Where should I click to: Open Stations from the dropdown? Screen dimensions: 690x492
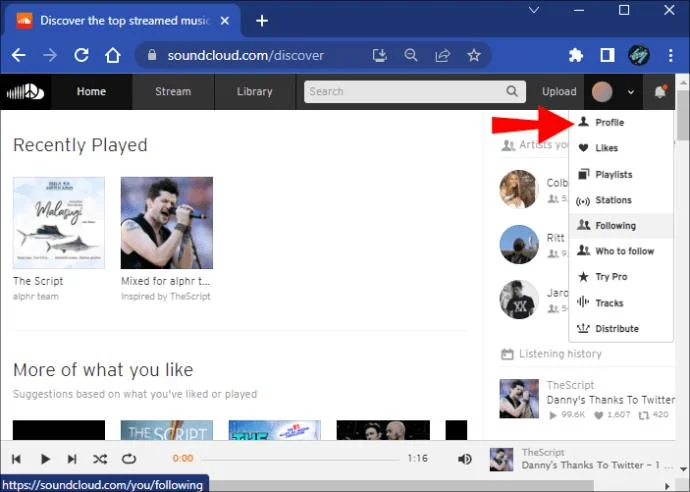click(621, 200)
